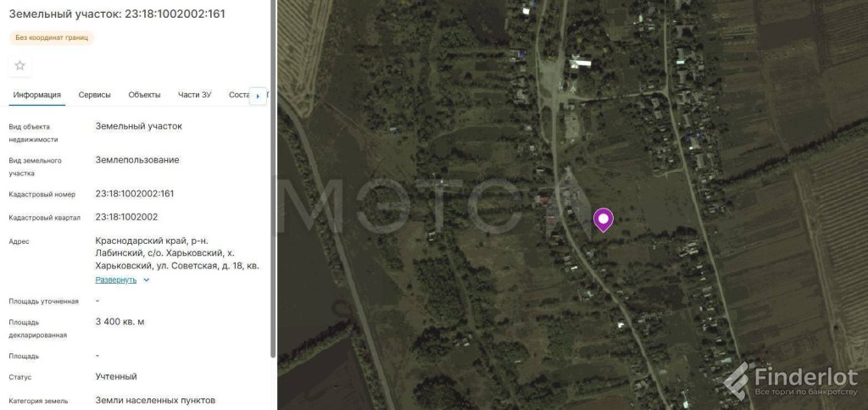Select the Части ЗУ tab
This screenshot has width=868, height=410.
click(194, 95)
